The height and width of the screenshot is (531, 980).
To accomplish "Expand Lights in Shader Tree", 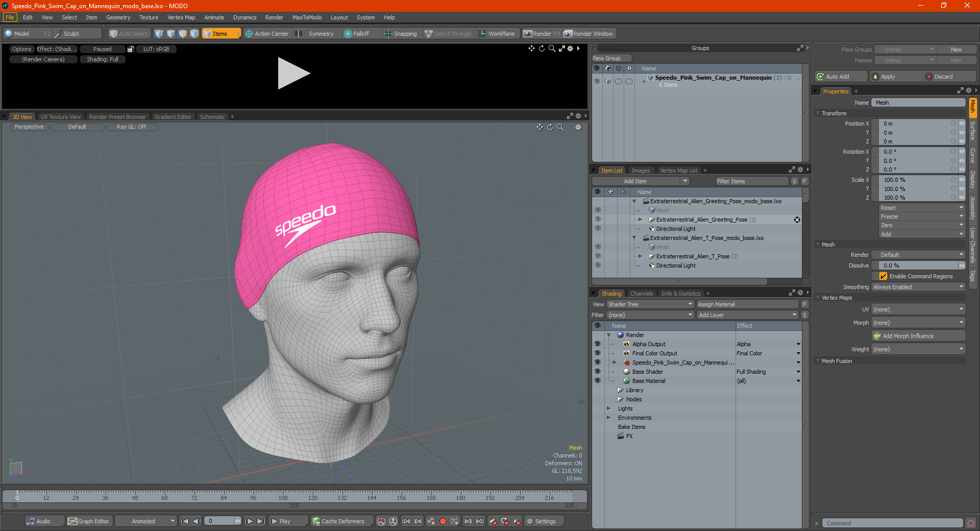I will [608, 408].
